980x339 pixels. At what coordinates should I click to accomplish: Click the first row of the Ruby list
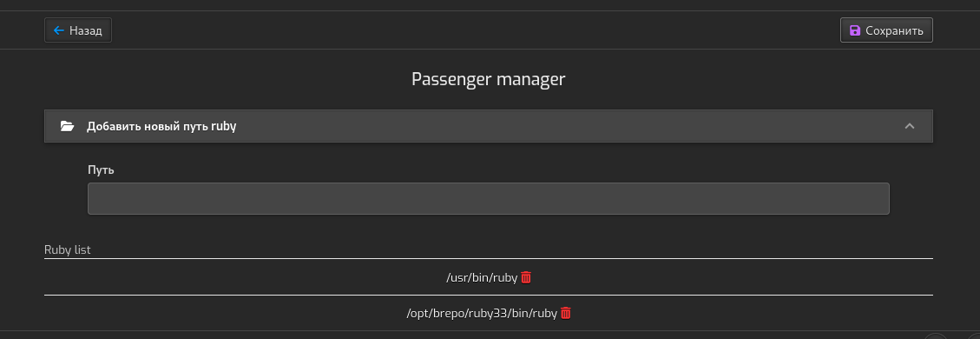tap(488, 277)
